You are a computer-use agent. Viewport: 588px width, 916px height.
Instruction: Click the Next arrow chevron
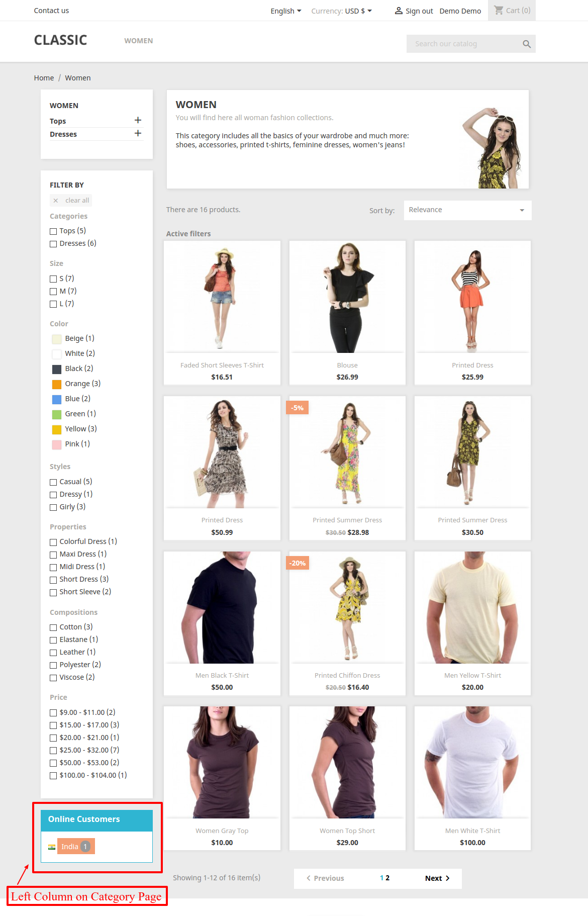448,878
